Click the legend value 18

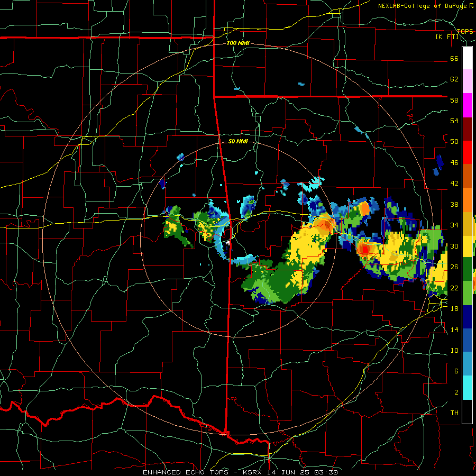tap(454, 309)
